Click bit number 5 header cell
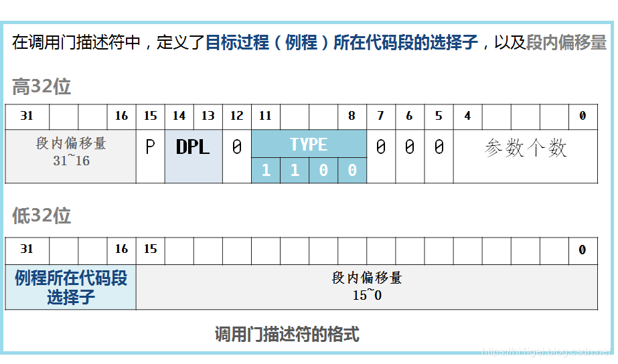 click(439, 116)
